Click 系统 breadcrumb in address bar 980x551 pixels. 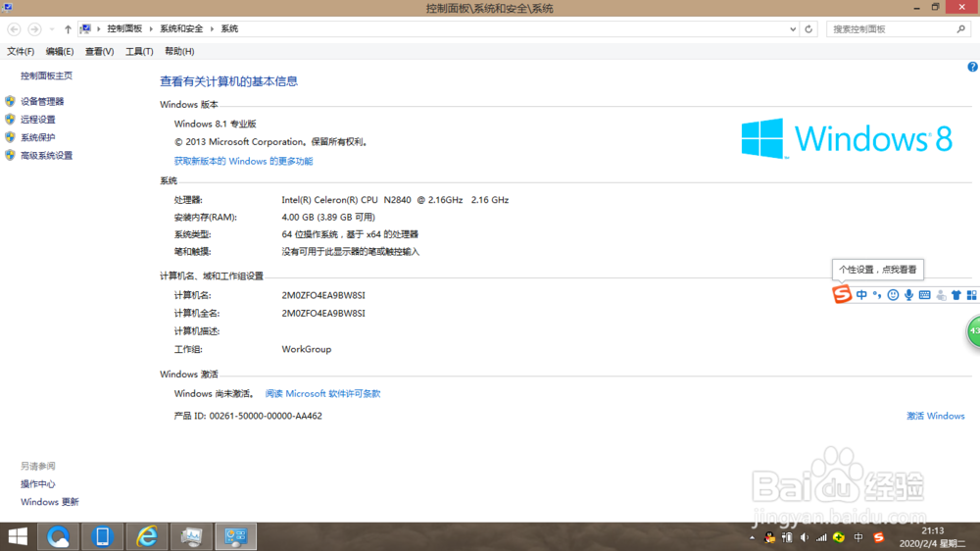coord(229,28)
